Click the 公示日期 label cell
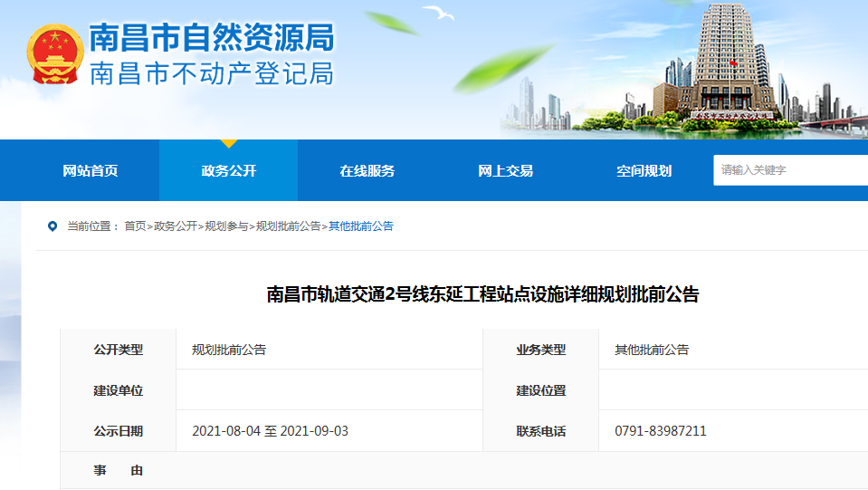This screenshot has width=868, height=490. (118, 431)
